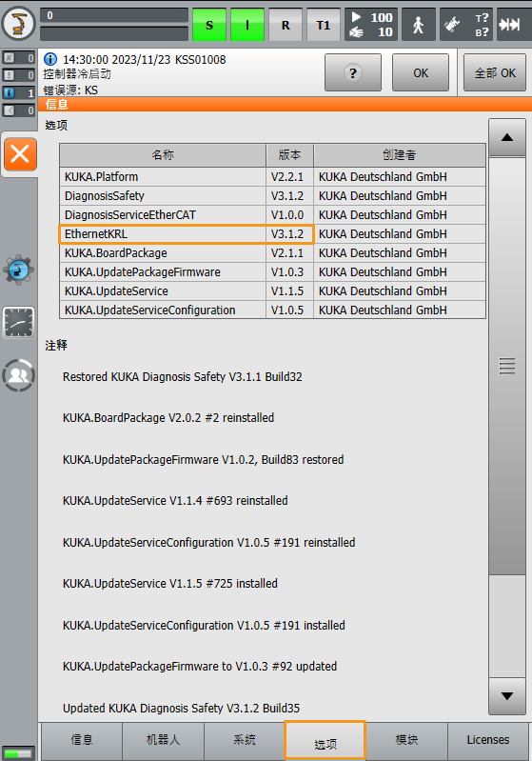The image size is (532, 761).
Task: Acknowledge message with OK button
Action: [421, 72]
